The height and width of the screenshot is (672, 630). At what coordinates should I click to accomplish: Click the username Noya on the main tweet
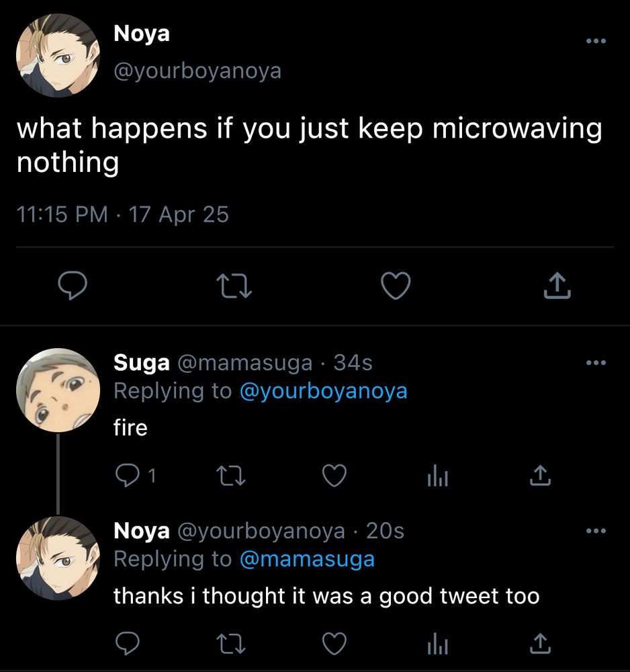coord(141,34)
